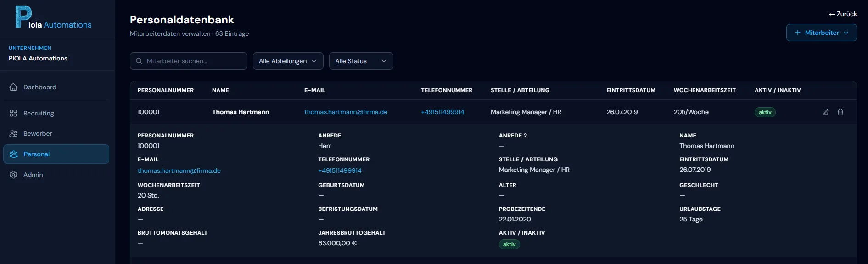The height and width of the screenshot is (264, 868).
Task: Click the magnifier icon in search field
Action: pyautogui.click(x=139, y=61)
